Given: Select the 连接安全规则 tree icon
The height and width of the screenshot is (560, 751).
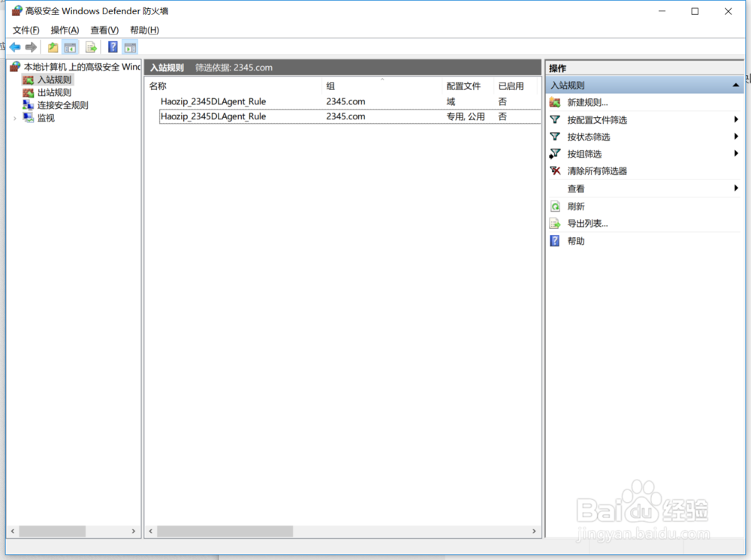Looking at the screenshot, I should [29, 105].
